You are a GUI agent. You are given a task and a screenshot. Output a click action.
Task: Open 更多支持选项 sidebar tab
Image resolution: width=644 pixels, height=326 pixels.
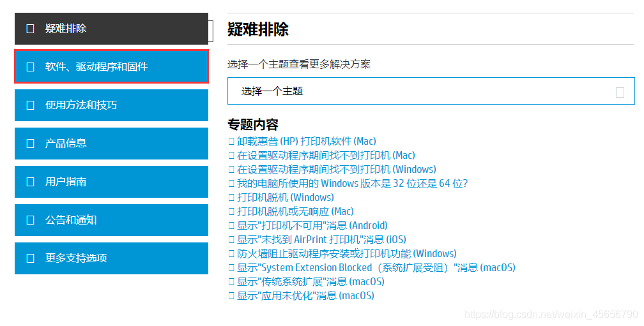tap(111, 258)
